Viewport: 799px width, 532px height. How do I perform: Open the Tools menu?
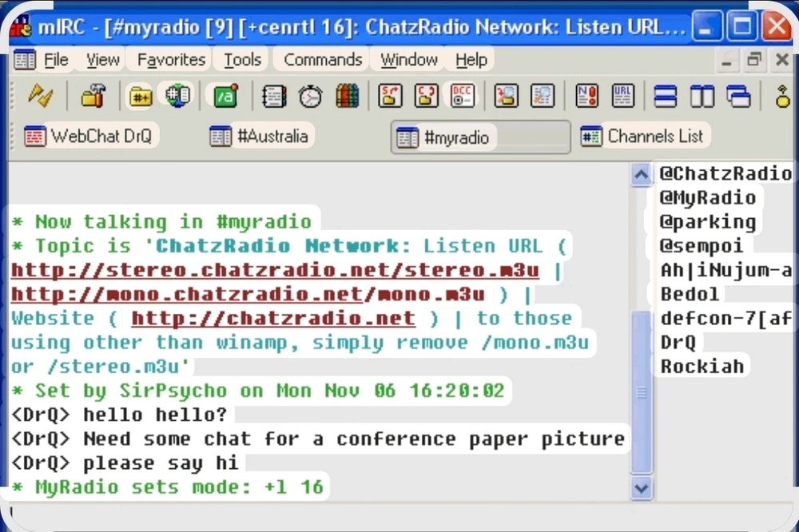click(x=242, y=60)
